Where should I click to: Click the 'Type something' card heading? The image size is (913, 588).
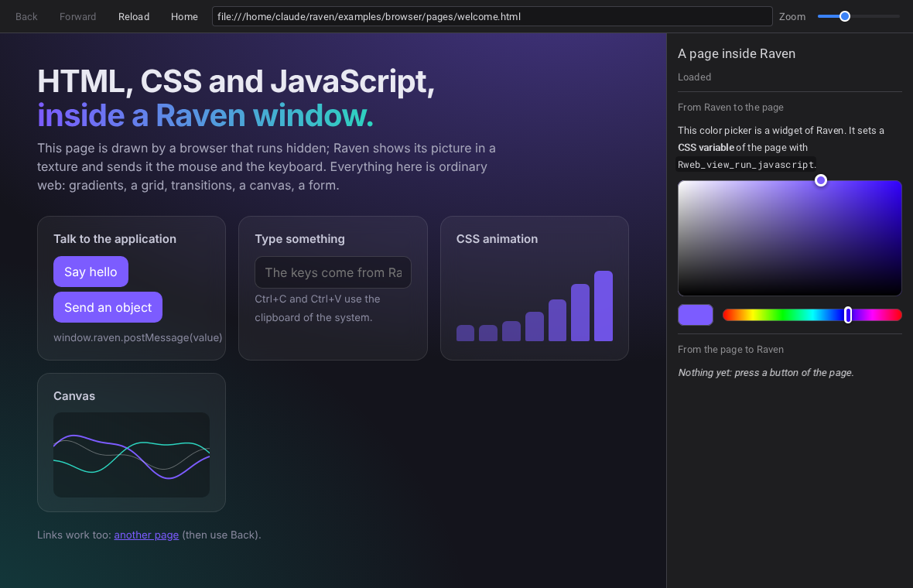click(x=300, y=239)
